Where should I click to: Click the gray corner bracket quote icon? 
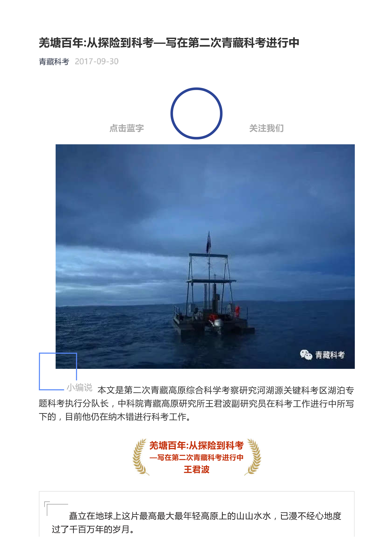[x=56, y=509]
